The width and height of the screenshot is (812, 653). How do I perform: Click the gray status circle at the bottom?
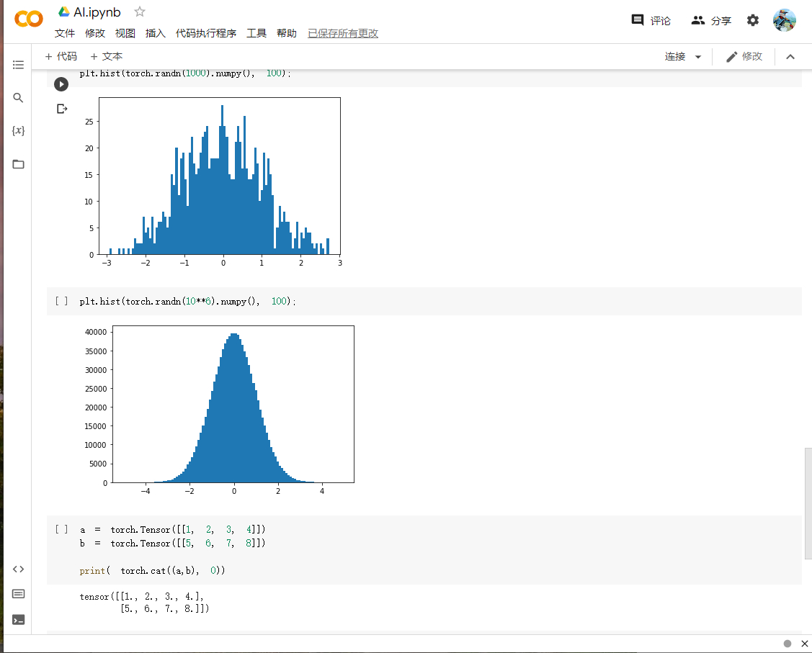click(x=787, y=644)
